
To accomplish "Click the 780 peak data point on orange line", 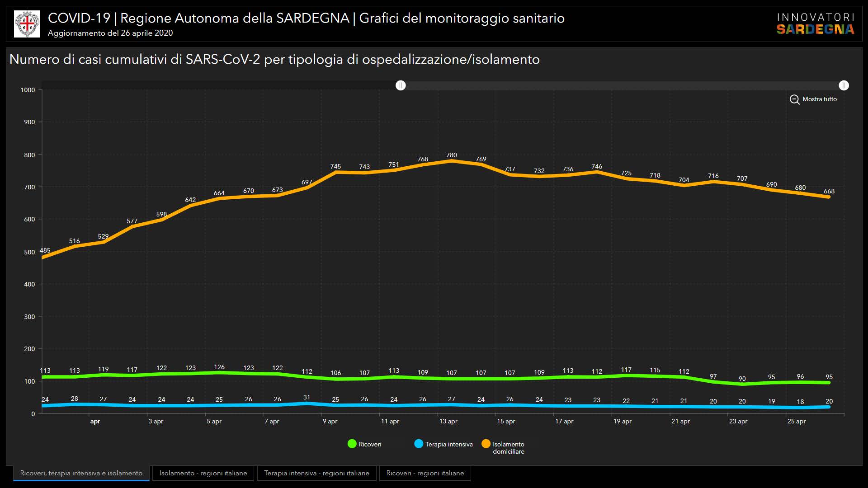I will pos(452,161).
